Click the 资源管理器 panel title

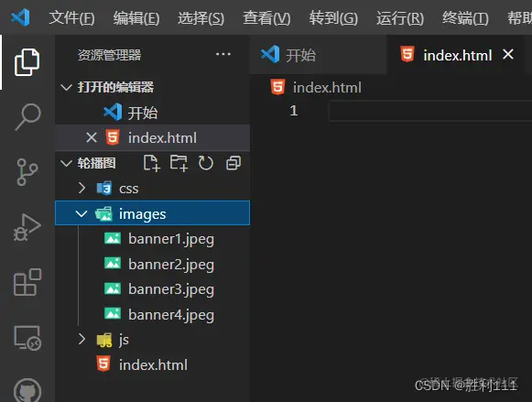point(109,55)
